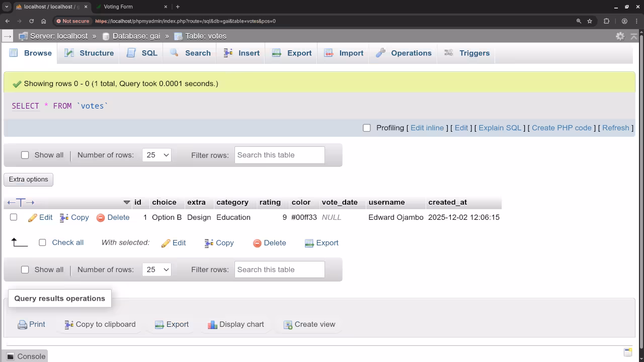Copy query results to clipboard
This screenshot has width=644, height=362.
tap(99, 324)
